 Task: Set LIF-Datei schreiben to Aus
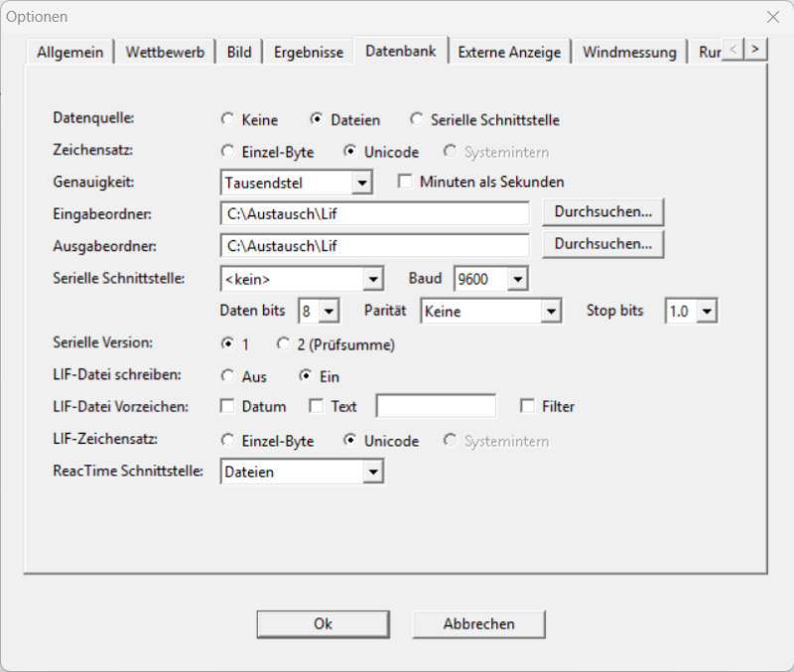click(228, 376)
